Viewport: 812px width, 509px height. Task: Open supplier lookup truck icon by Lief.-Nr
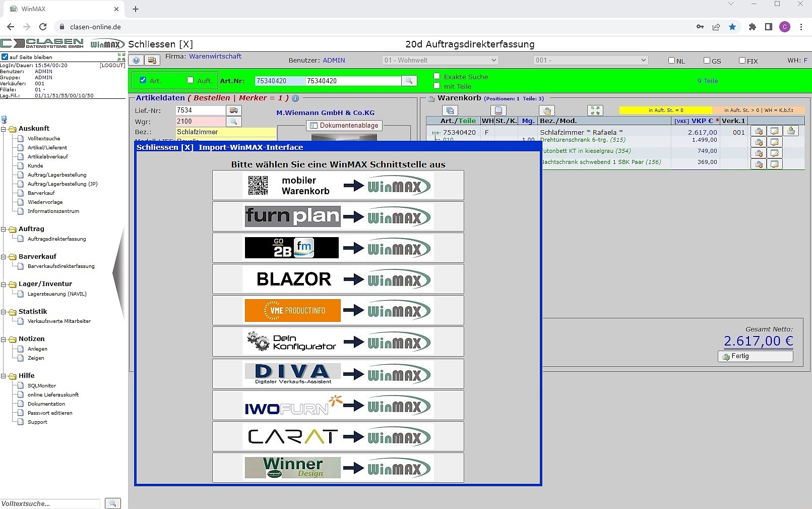pyautogui.click(x=233, y=110)
